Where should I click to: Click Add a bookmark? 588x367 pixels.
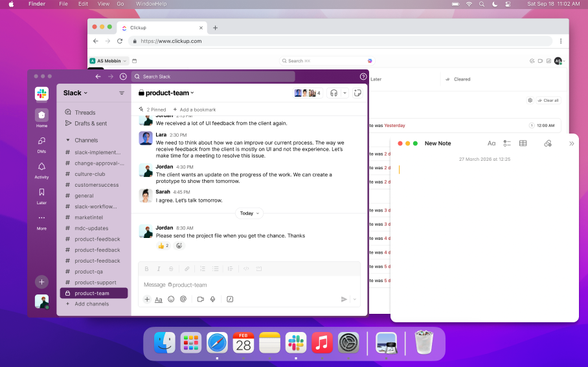(x=194, y=110)
